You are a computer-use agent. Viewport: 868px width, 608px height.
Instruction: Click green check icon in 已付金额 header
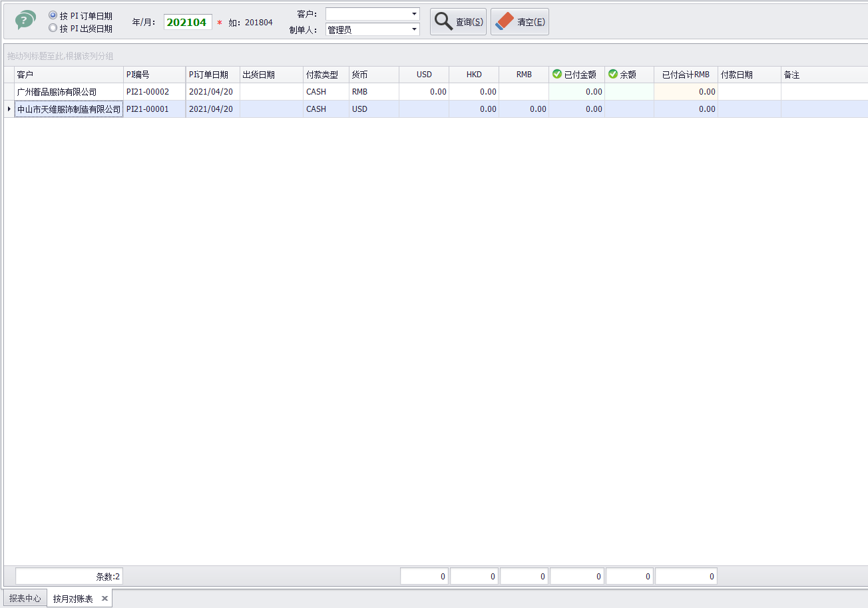click(557, 74)
